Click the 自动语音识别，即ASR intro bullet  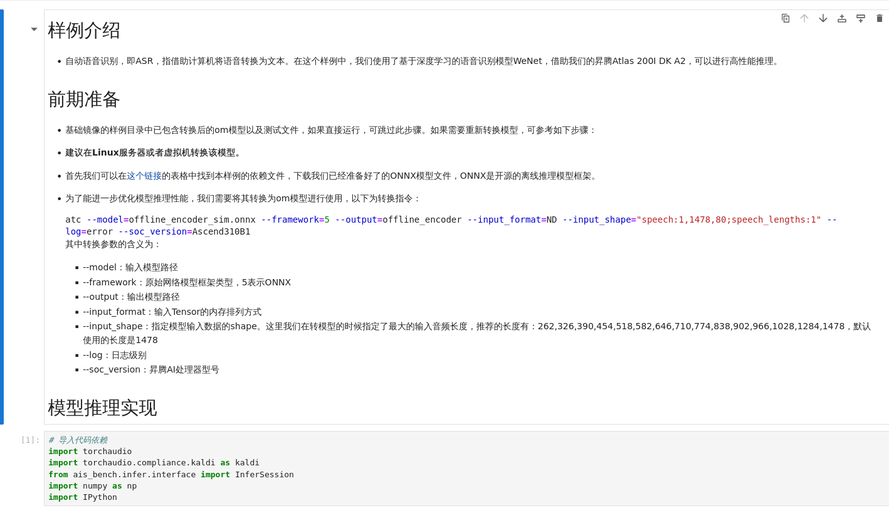[x=422, y=61]
